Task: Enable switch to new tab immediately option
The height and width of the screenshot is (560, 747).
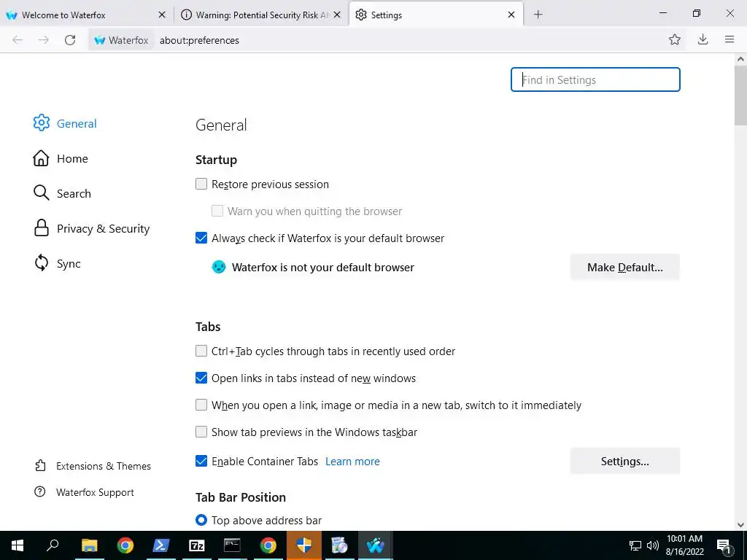Action: 201,405
